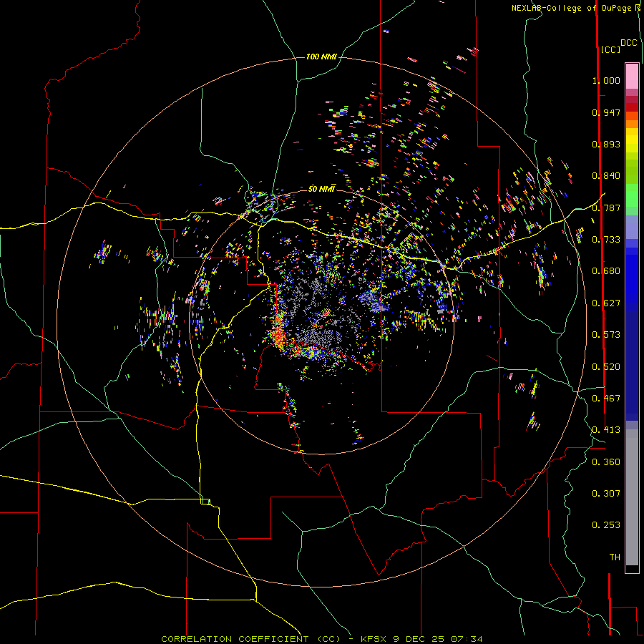Click the 0.360 color scale value

[x=606, y=462]
